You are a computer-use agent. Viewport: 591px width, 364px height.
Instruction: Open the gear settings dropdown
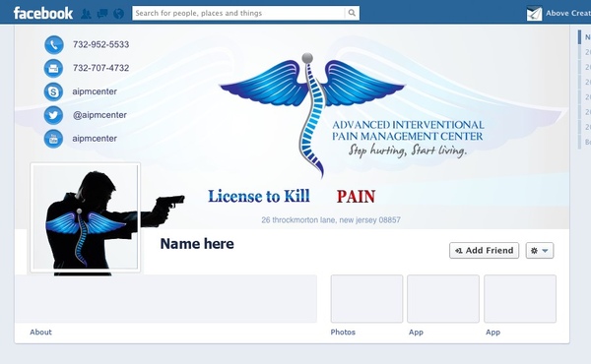point(540,250)
